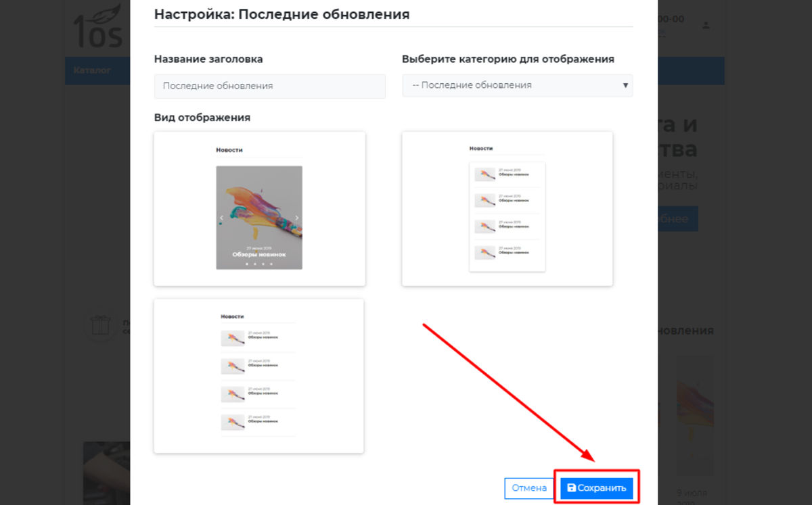Focus the Название заголовка input field

coord(270,86)
